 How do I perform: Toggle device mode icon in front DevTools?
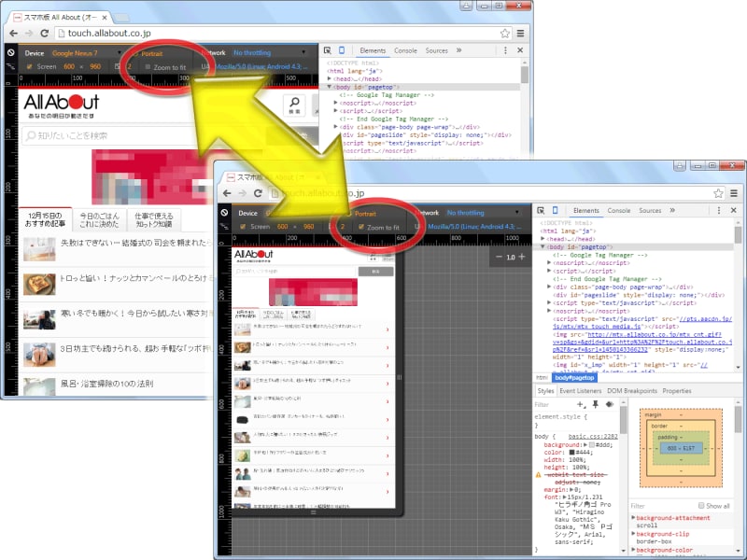554,211
